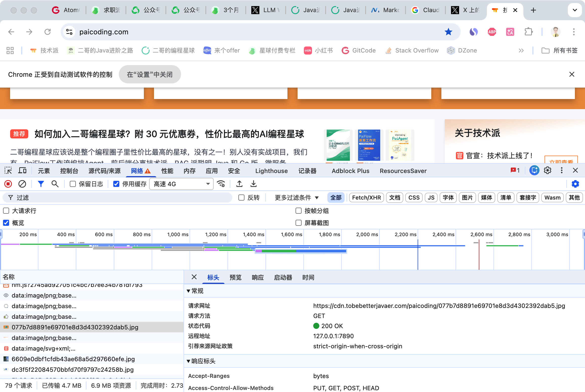Open the 响应 tab in request details
The width and height of the screenshot is (585, 392).
point(258,278)
